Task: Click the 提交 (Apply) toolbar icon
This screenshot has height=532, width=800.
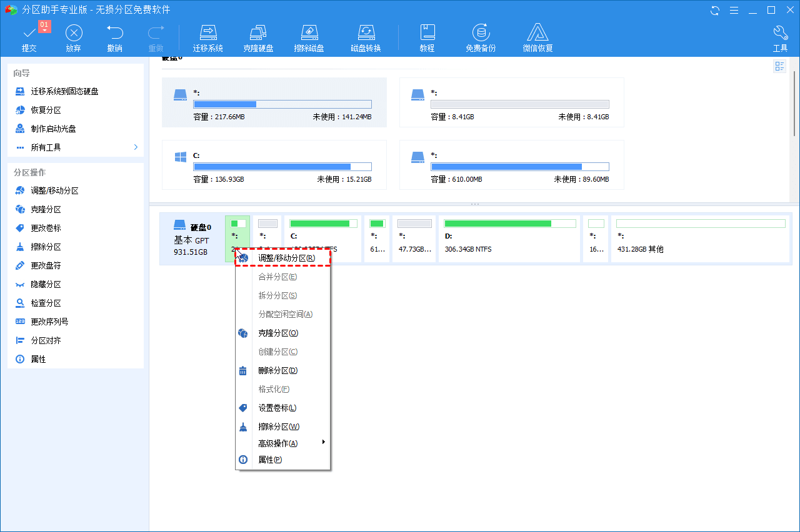Action: pyautogui.click(x=29, y=38)
